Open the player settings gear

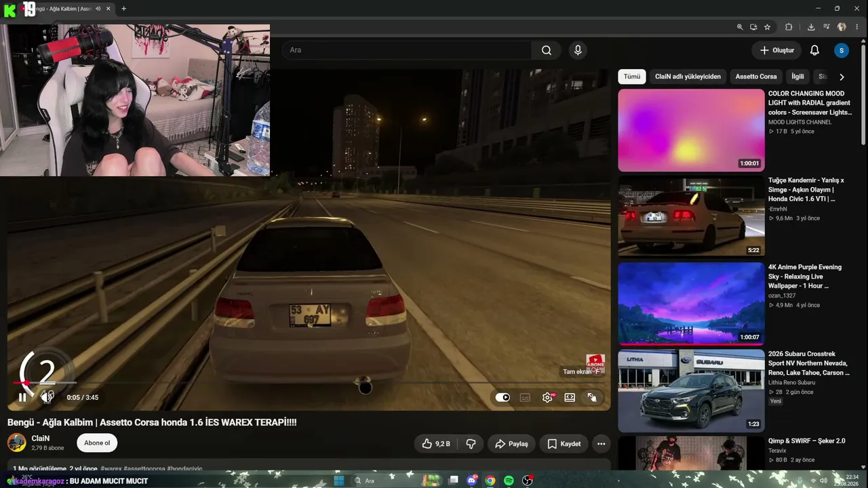[547, 398]
